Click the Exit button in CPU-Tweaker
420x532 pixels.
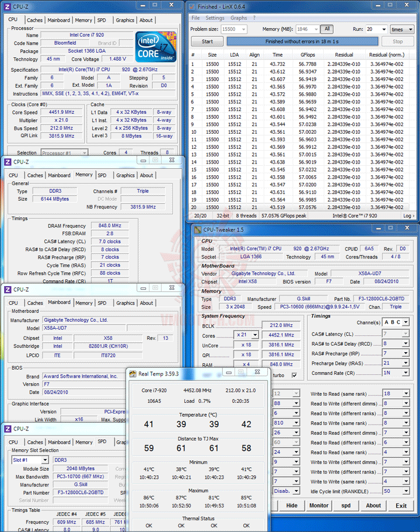pyautogui.click(x=401, y=506)
